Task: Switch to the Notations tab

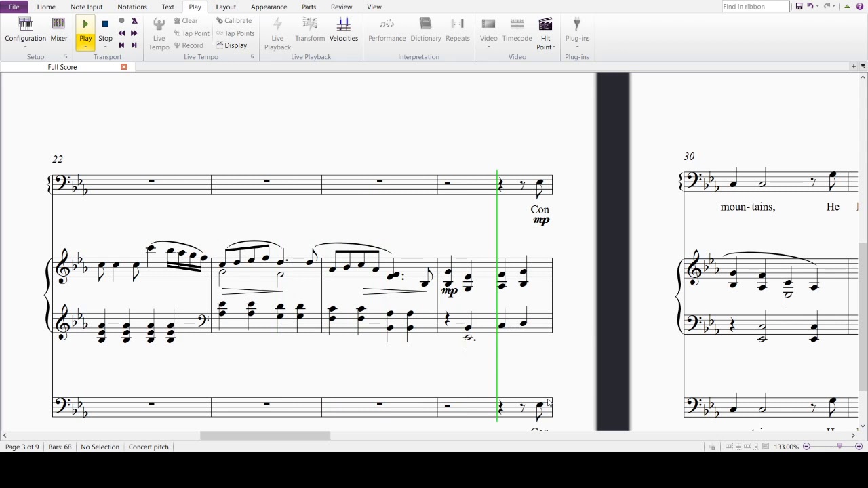Action: 132,7
